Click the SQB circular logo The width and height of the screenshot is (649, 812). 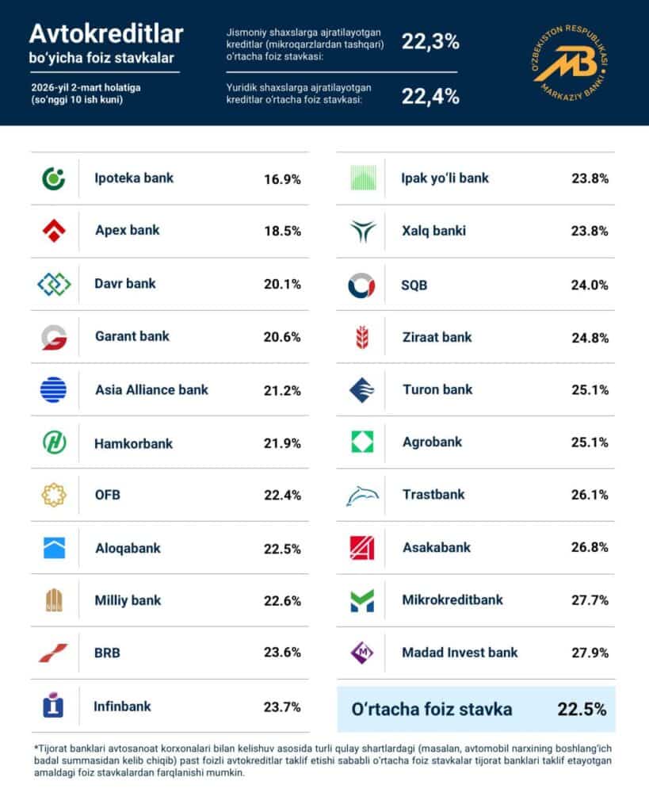362,285
